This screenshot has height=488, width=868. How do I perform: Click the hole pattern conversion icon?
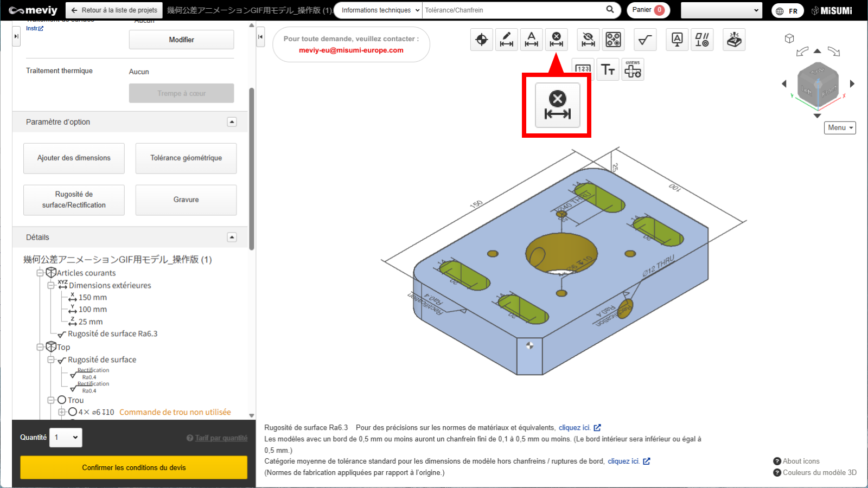tap(613, 40)
